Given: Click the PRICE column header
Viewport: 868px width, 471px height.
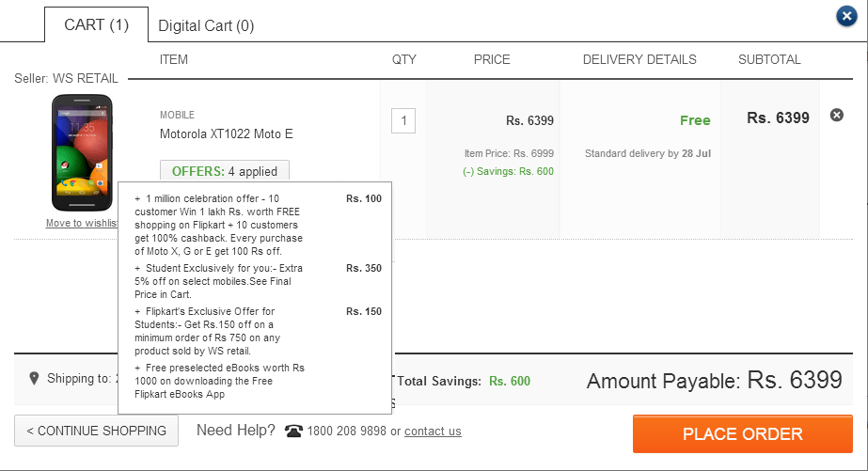Looking at the screenshot, I should [492, 60].
